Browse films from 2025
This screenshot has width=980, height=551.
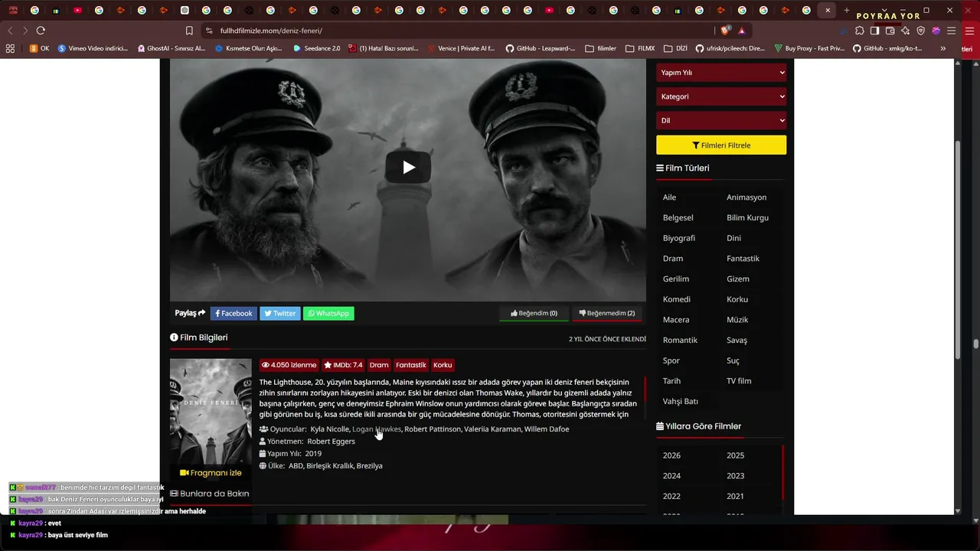[x=735, y=455]
